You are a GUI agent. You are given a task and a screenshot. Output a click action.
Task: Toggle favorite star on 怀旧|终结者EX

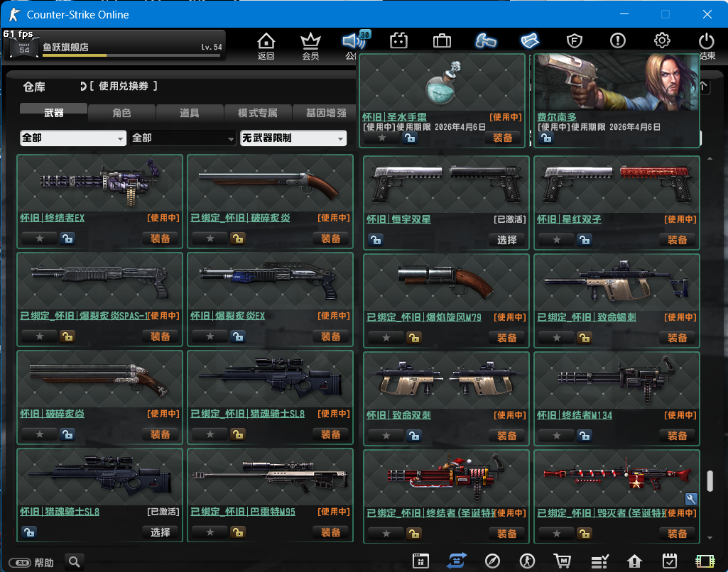pos(40,238)
